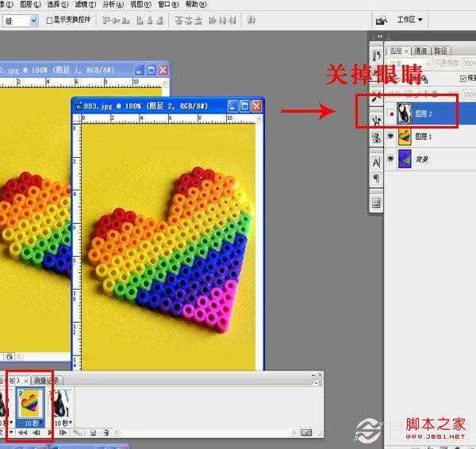The width and height of the screenshot is (476, 449).
Task: Hide Layer 1 using its eye icon
Action: (x=390, y=136)
